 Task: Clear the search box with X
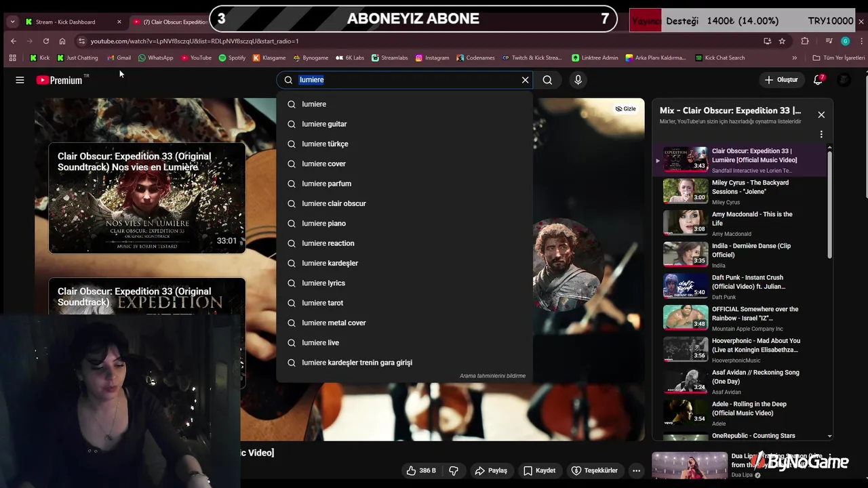(525, 80)
